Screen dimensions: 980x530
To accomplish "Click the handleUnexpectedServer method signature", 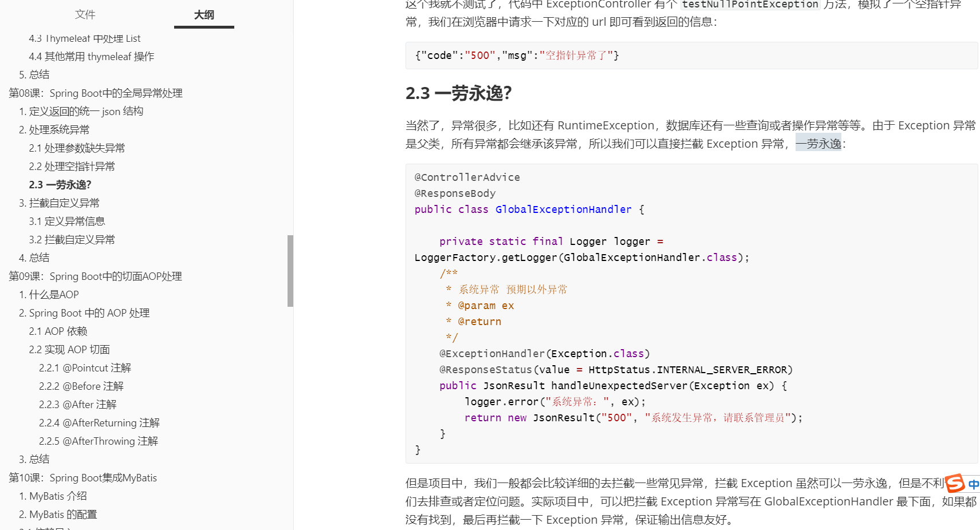I will 613,386.
